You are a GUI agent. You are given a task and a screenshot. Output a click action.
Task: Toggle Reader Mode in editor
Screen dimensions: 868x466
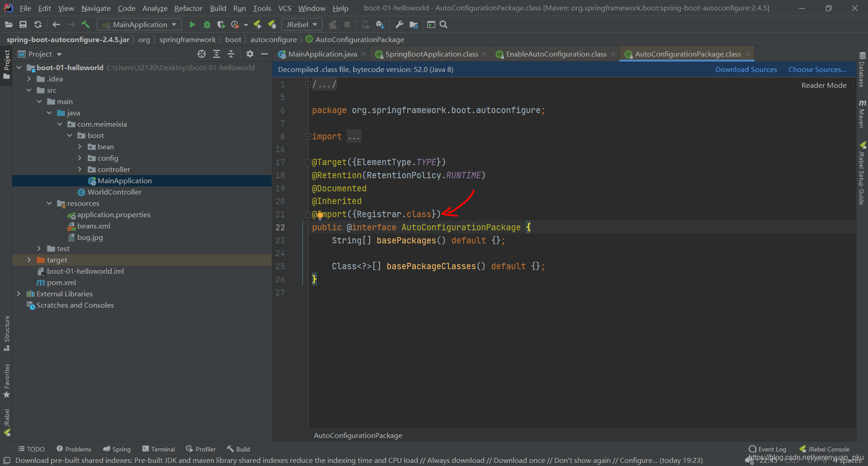click(x=824, y=85)
